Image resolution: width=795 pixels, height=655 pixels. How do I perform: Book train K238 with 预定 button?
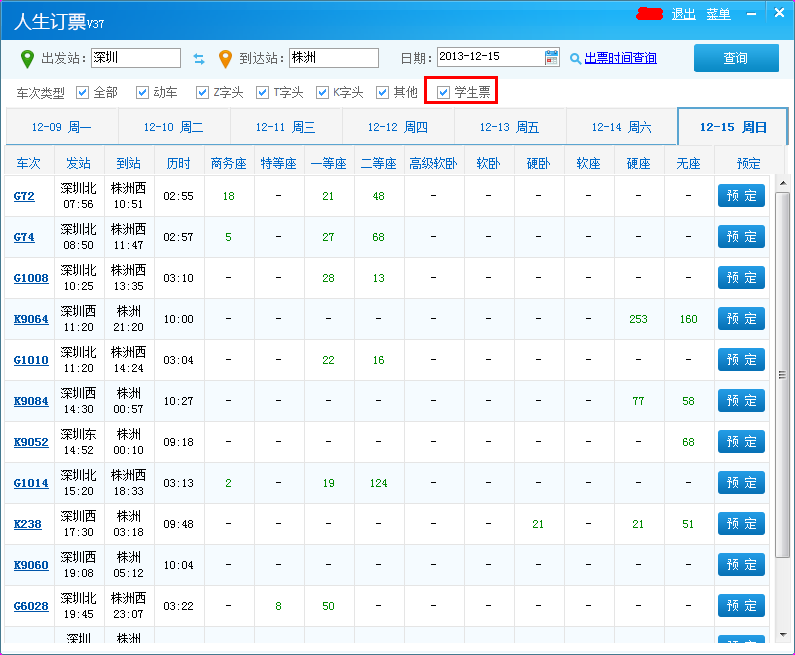click(741, 524)
